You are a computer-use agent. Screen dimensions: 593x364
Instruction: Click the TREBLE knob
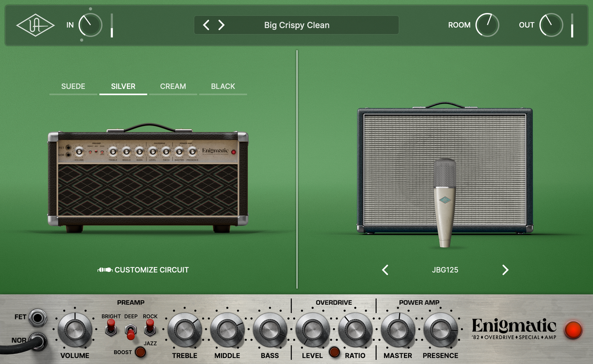tap(185, 330)
